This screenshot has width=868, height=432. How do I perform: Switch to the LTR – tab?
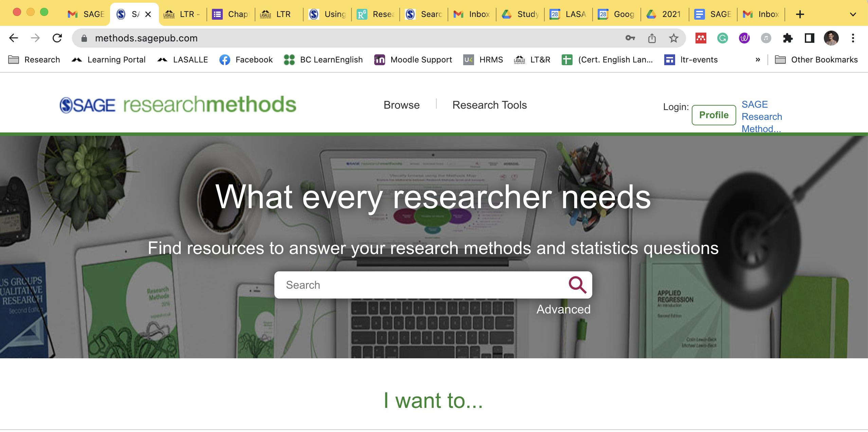pyautogui.click(x=183, y=14)
